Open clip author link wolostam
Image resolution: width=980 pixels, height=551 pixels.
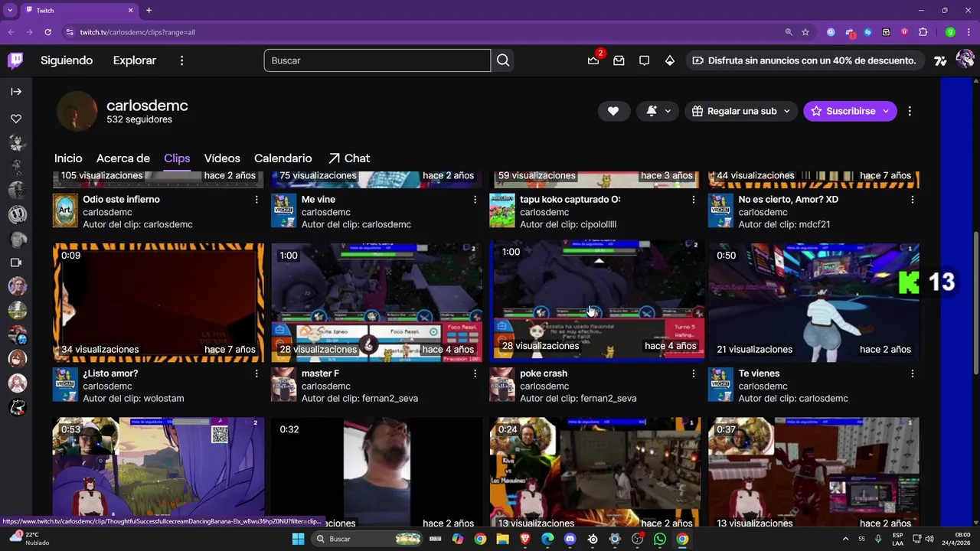coord(164,398)
